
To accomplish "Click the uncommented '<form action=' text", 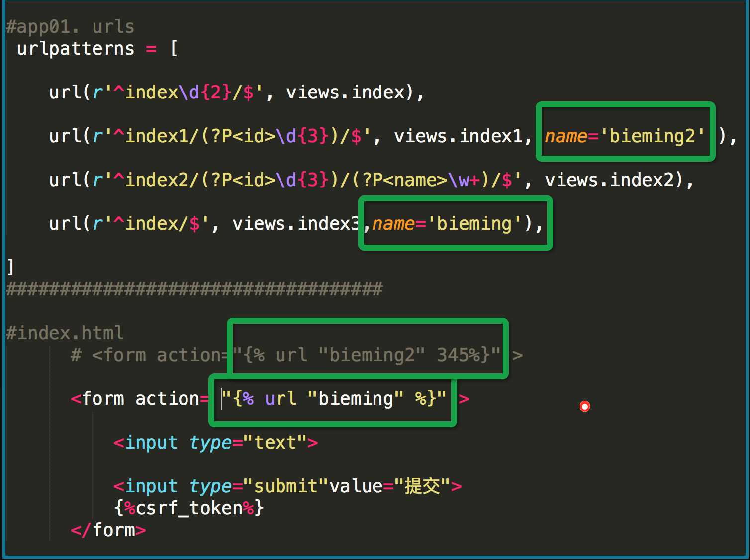I will [140, 399].
